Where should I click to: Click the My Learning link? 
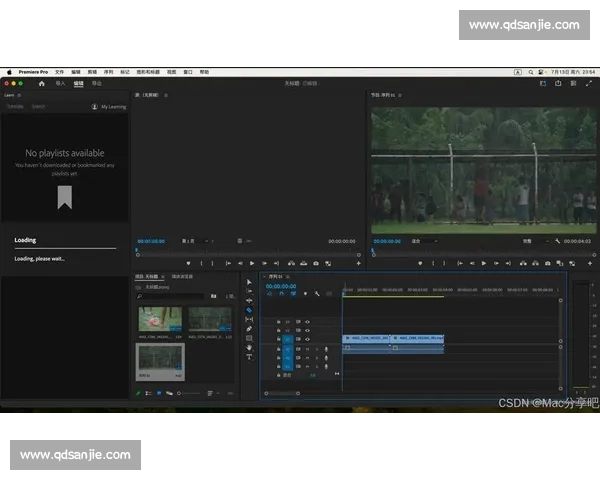(113, 106)
